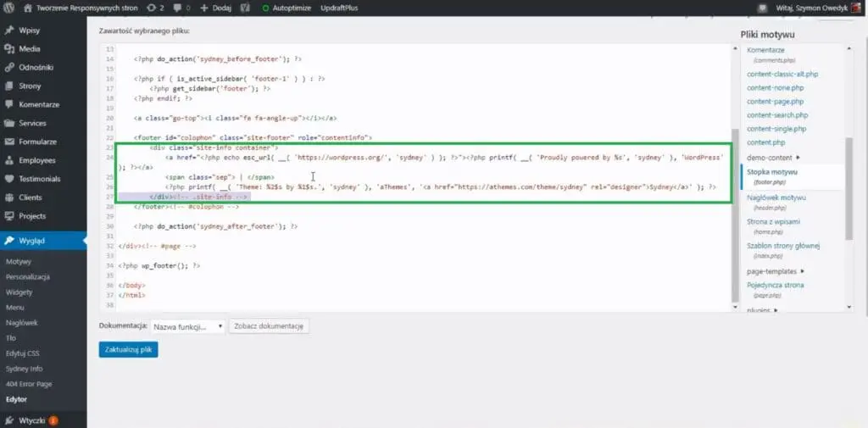Open Motywy submenu item
This screenshot has width=868, height=428.
click(19, 261)
